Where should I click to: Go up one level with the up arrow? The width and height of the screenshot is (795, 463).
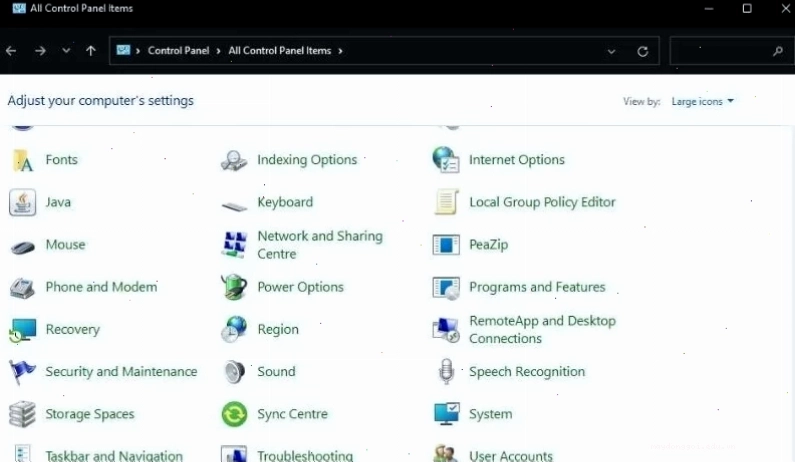click(91, 51)
